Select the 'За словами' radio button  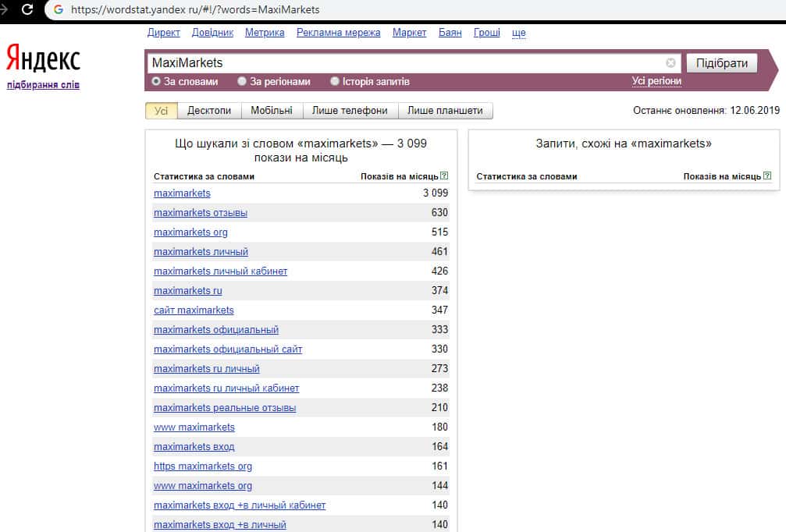(x=156, y=81)
